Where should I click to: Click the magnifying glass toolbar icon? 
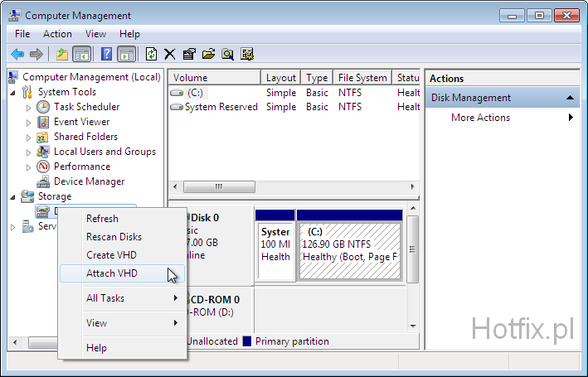(227, 54)
